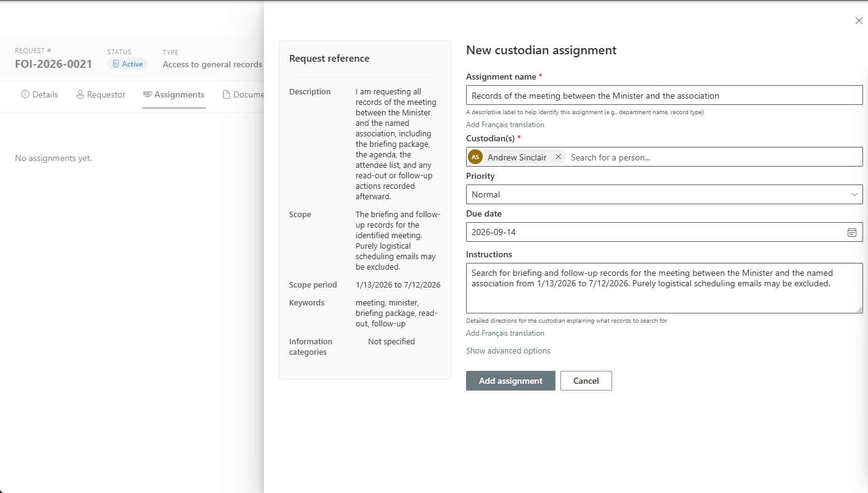Image resolution: width=868 pixels, height=493 pixels.
Task: Click the New custodian assignment heading
Action: click(541, 51)
